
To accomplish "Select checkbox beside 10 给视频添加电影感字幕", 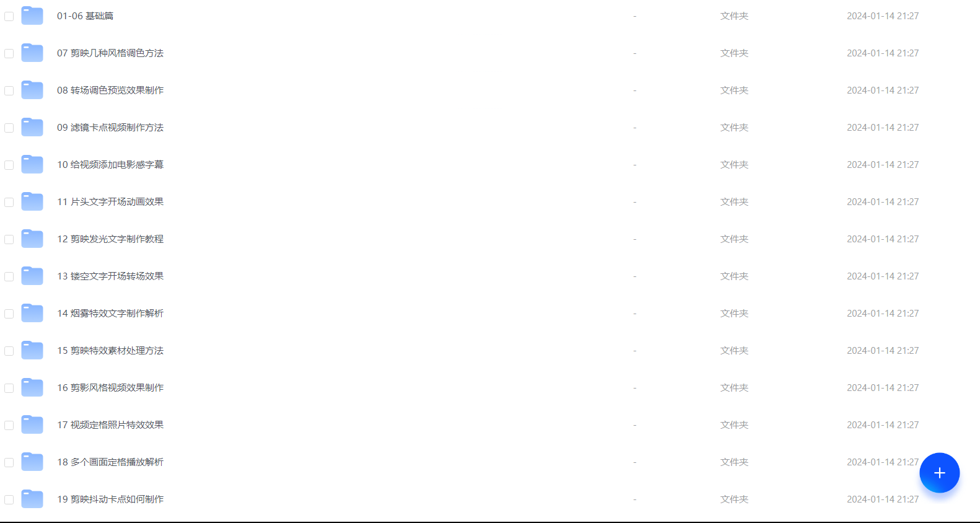I will [x=9, y=165].
